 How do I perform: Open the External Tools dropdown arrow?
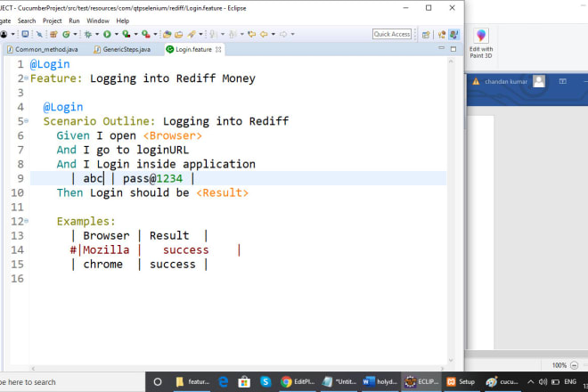click(x=155, y=35)
